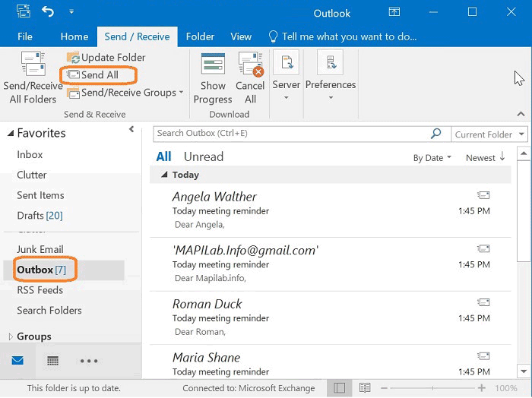The width and height of the screenshot is (532, 398).
Task: Click the zoom out minus button
Action: (x=384, y=388)
